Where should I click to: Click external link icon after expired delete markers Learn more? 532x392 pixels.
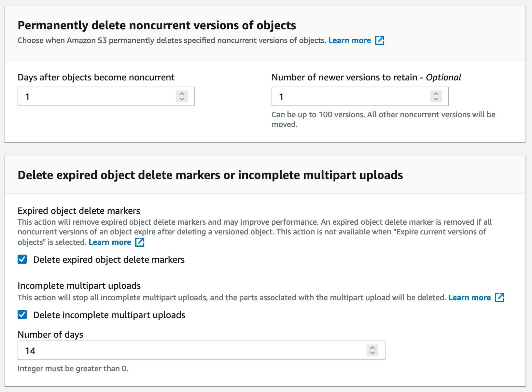pyautogui.click(x=140, y=242)
